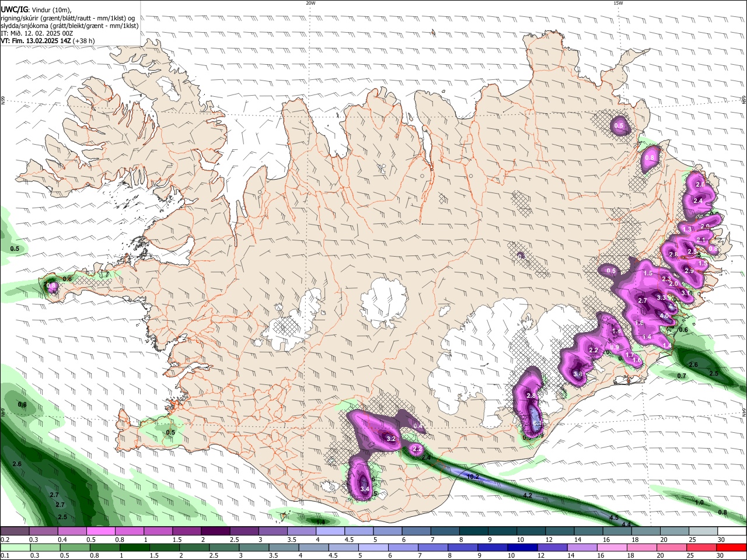Pick the white 30 swatch ending upper scale
This screenshot has height=560, width=747.
[x=732, y=531]
